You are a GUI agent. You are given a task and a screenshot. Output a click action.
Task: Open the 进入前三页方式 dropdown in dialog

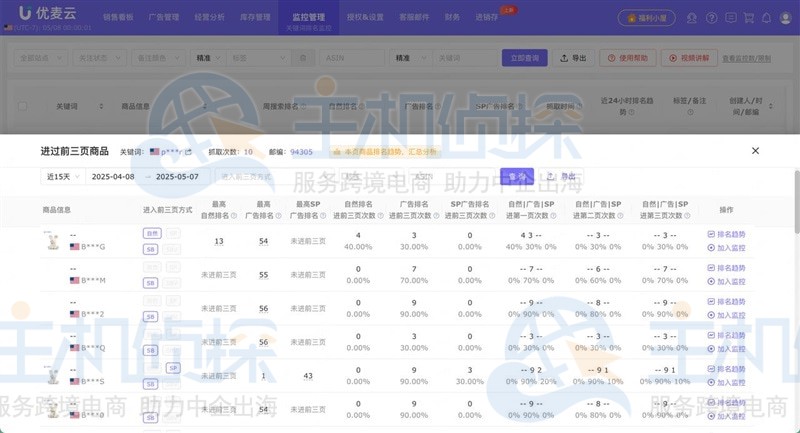pyautogui.click(x=274, y=177)
